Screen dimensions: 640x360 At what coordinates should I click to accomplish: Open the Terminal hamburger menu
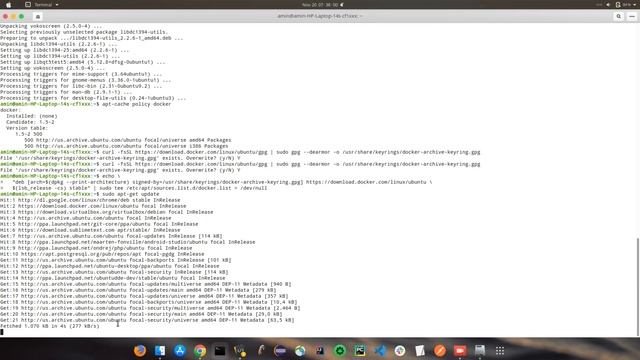click(632, 16)
